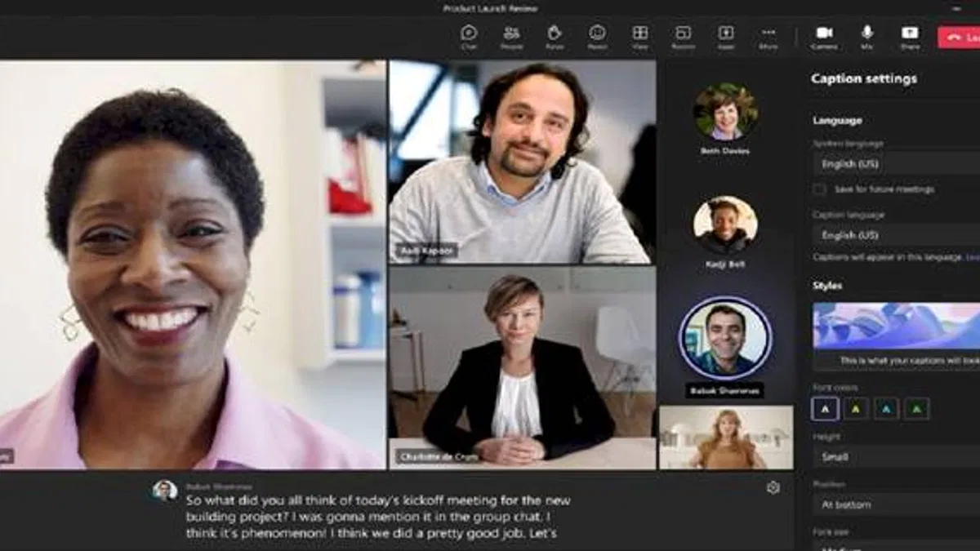Leave the meeting with red button

pos(959,38)
